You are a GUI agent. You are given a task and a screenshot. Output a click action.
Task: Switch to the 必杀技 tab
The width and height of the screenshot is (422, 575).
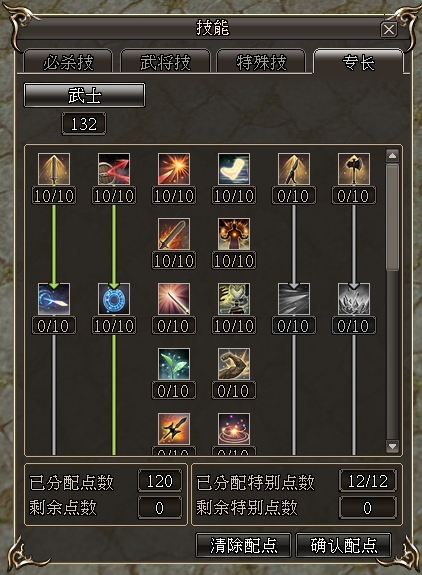pos(68,61)
